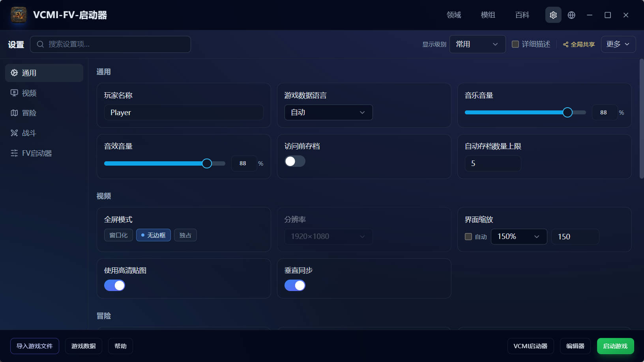Select the 独占 fullscreen mode option
This screenshot has height=362, width=644.
[x=185, y=235]
